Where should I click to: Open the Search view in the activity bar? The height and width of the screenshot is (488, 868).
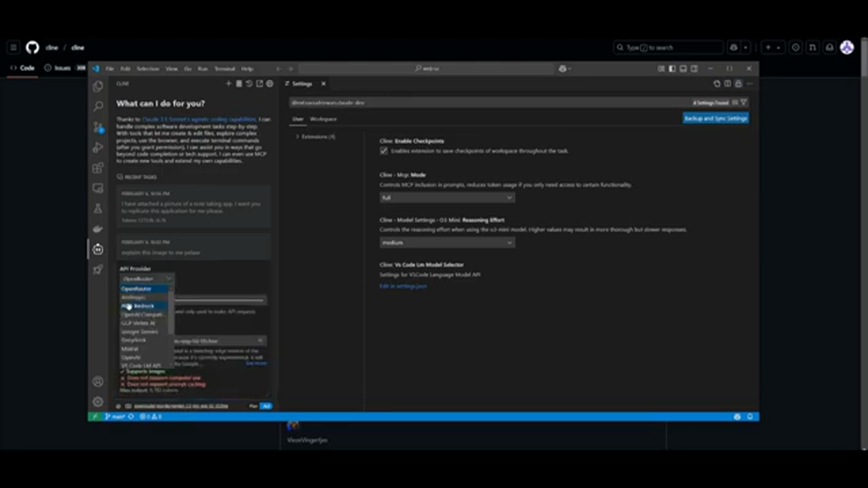(x=98, y=106)
